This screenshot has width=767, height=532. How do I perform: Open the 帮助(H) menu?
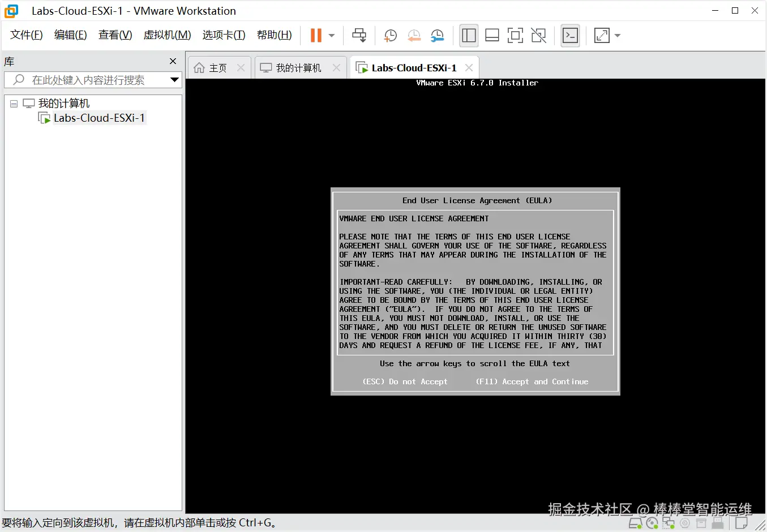(275, 35)
